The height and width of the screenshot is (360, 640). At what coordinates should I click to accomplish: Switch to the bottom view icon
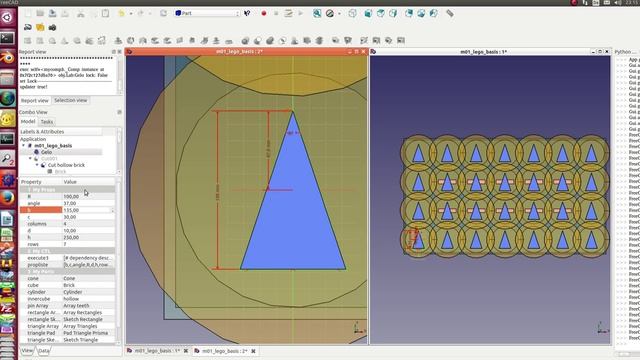[x=421, y=13]
